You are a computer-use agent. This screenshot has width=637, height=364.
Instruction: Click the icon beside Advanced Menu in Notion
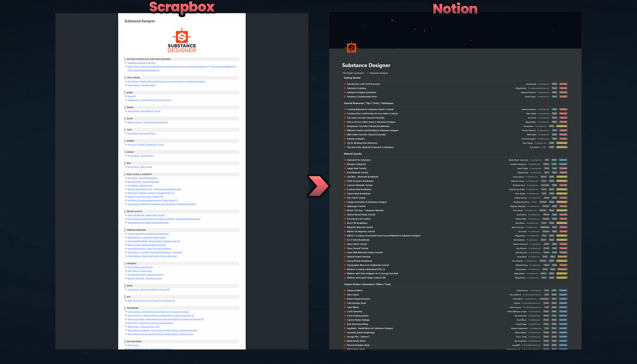coord(344,290)
